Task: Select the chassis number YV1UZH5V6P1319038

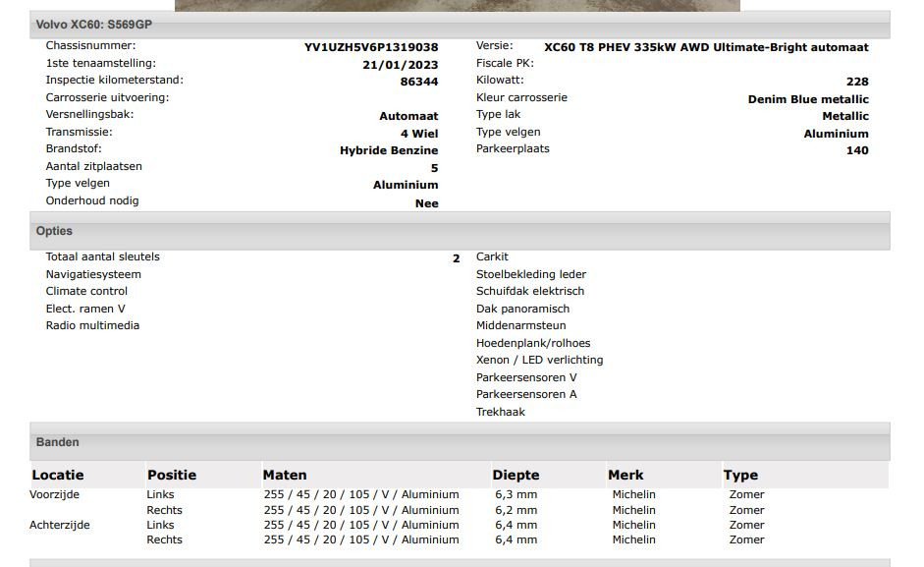Action: click(371, 47)
